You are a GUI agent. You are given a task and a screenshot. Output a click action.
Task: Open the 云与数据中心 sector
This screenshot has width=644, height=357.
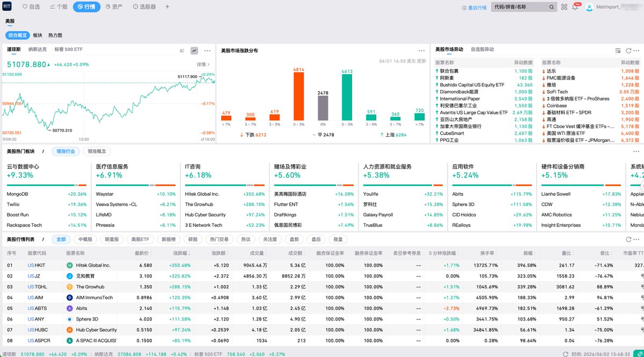[x=24, y=167]
